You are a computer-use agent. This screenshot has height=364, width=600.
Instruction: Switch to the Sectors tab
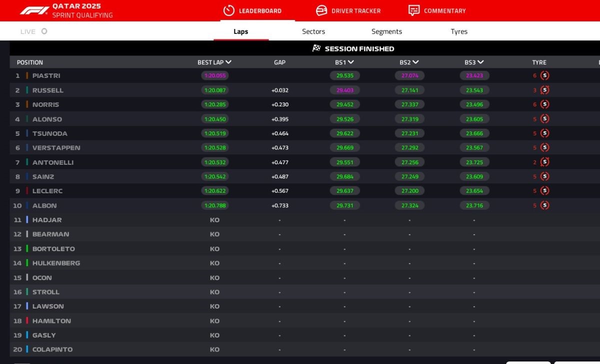point(313,31)
